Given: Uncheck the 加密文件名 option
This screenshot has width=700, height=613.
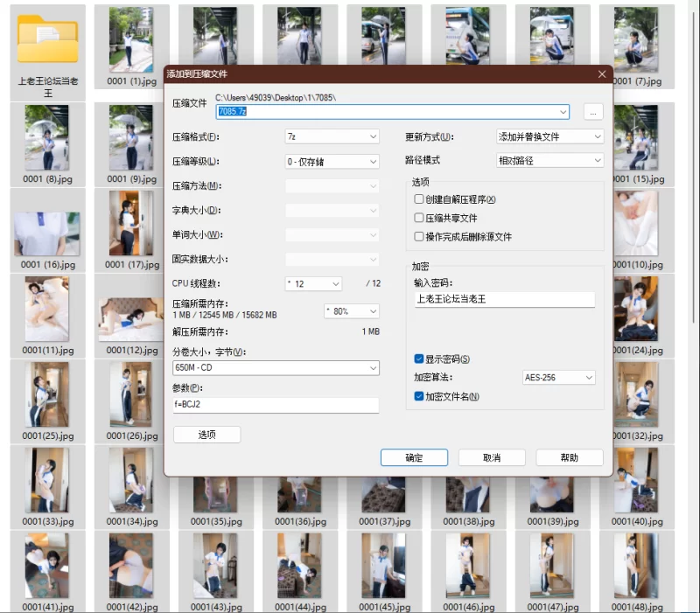Looking at the screenshot, I should click(x=419, y=396).
